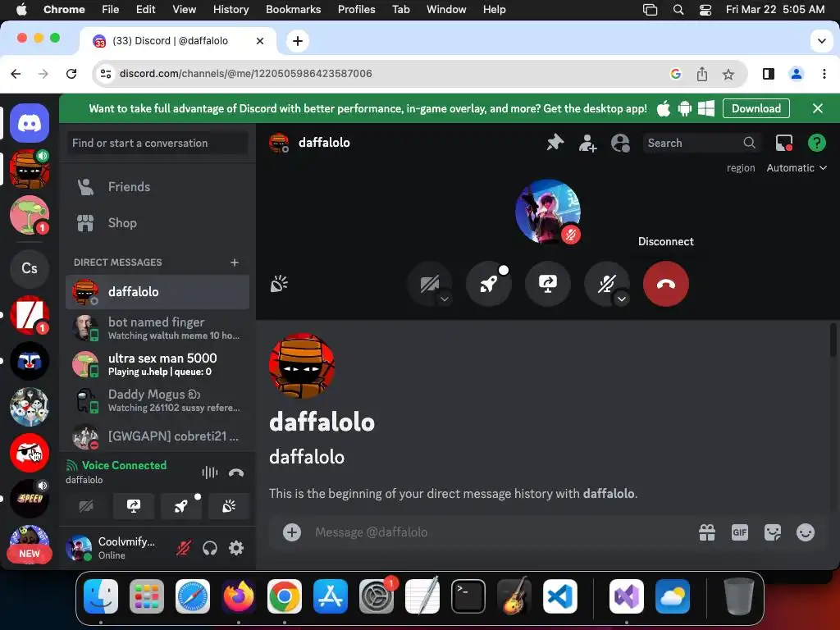Share your screen button in call

point(547,284)
